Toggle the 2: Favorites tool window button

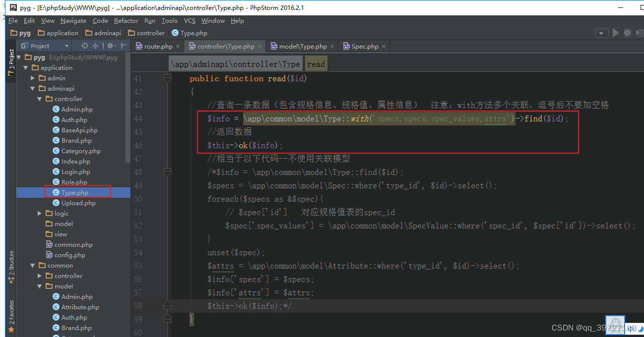coord(11,316)
